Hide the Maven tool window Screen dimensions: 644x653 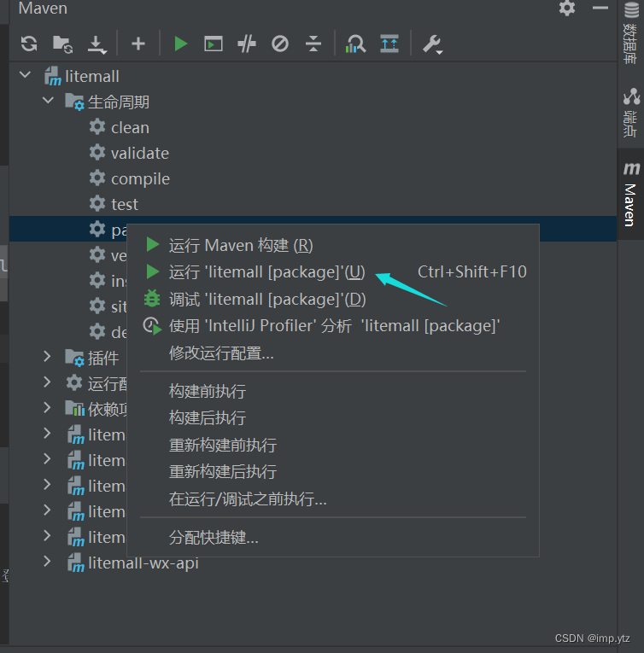click(600, 8)
